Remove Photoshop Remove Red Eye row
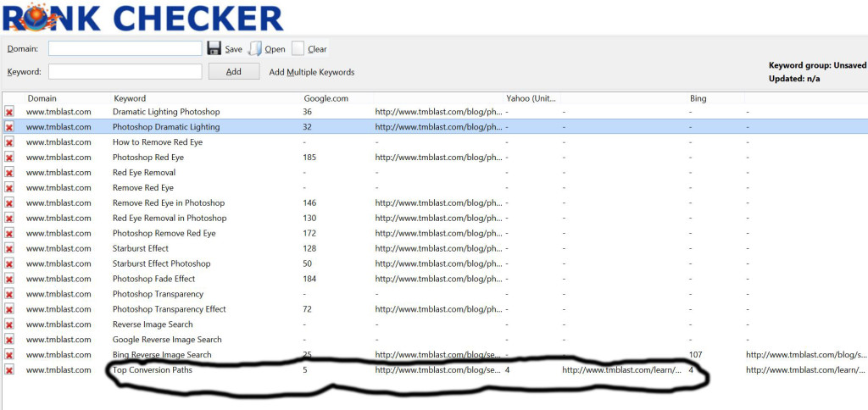Viewport: 868px width, 410px height. pos(8,234)
